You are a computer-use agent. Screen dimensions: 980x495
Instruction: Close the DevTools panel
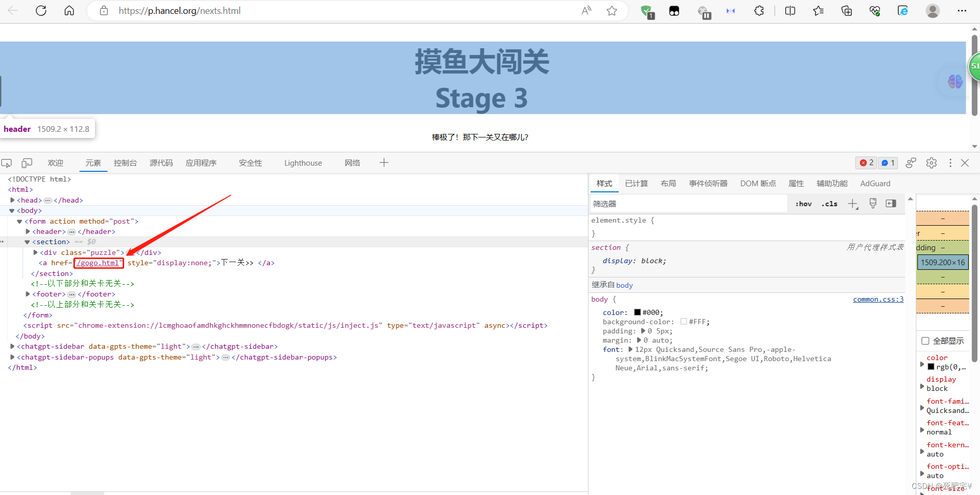pos(965,163)
